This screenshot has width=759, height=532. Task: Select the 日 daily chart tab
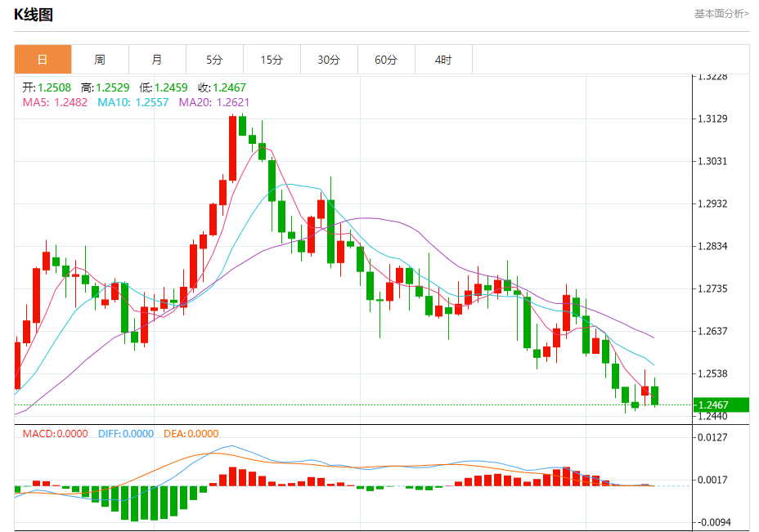43,60
